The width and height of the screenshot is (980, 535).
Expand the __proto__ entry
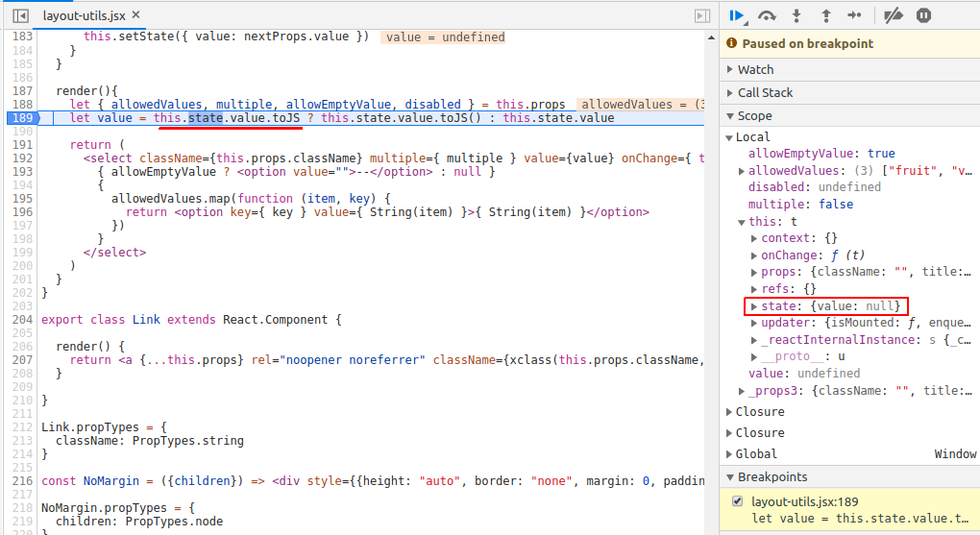tap(754, 356)
